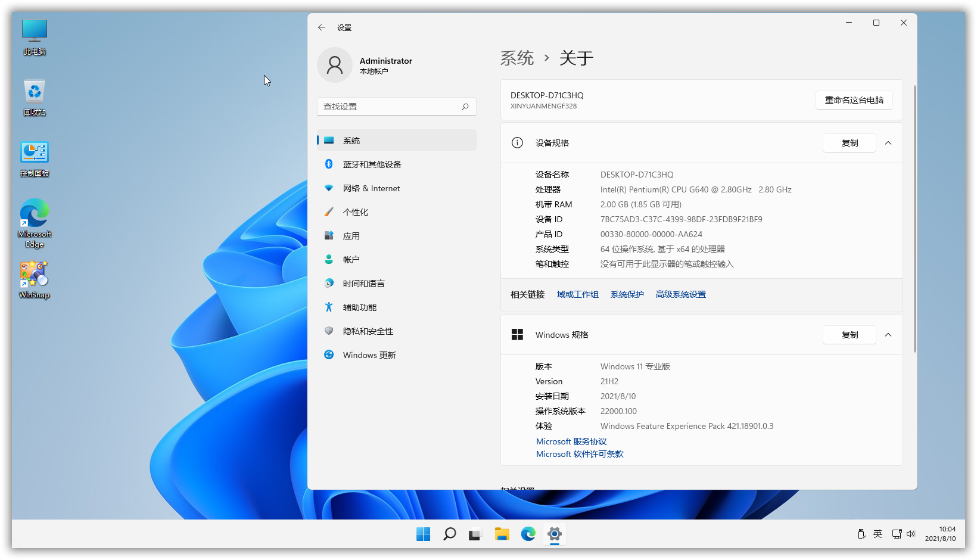This screenshot has height=560, width=977.
Task: Open 应用 settings
Action: (397, 236)
